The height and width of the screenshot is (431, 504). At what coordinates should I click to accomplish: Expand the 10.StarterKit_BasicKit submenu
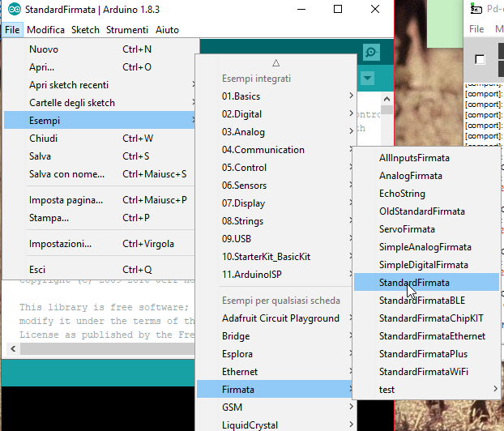[275, 257]
